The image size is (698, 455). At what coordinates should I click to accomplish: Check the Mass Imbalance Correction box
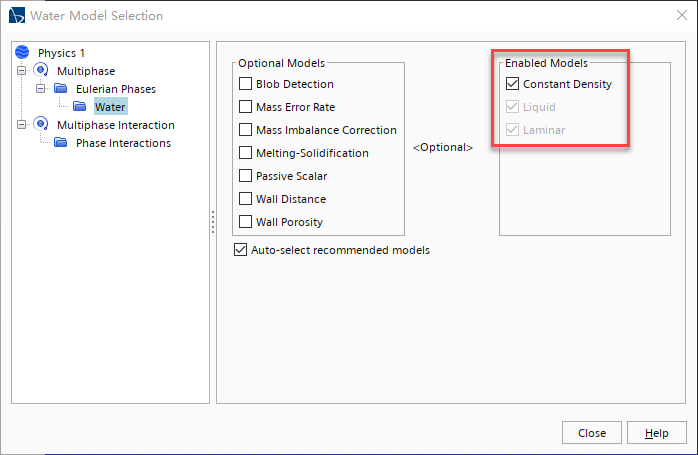pos(245,130)
